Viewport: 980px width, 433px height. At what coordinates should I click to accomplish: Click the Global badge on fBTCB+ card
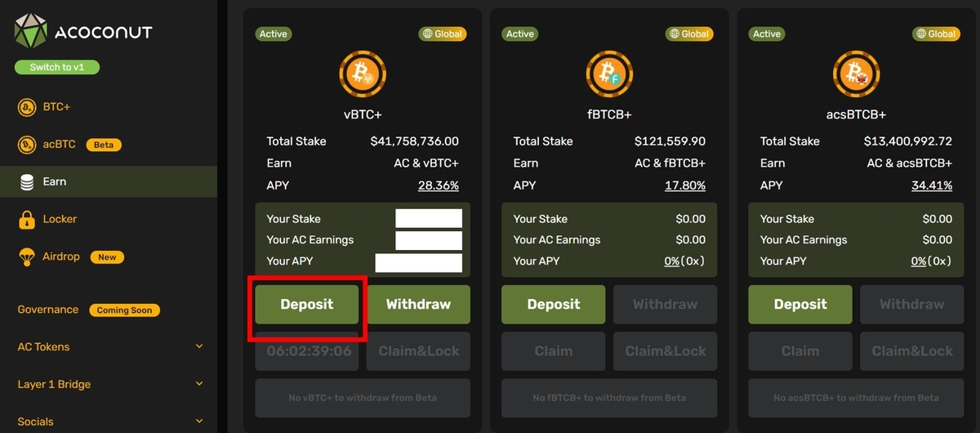coord(688,34)
